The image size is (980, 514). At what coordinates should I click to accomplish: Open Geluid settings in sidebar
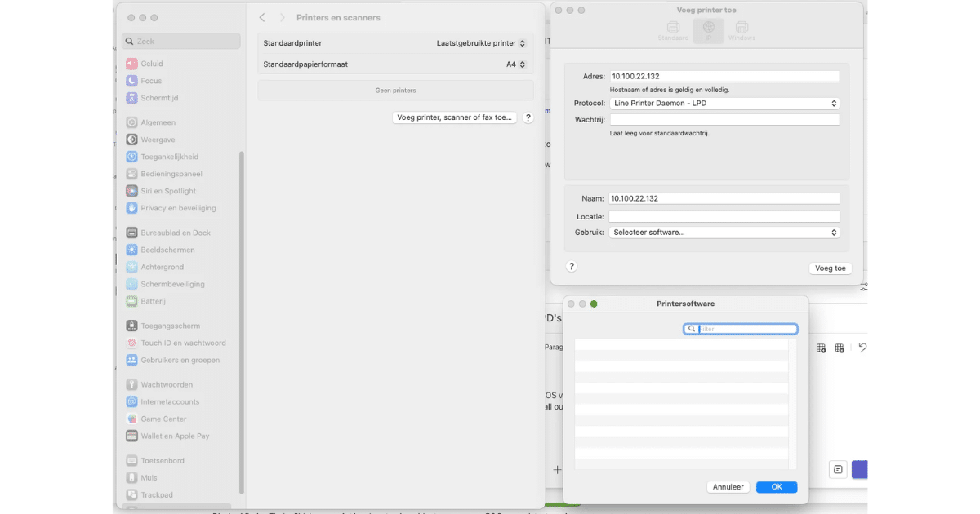152,64
